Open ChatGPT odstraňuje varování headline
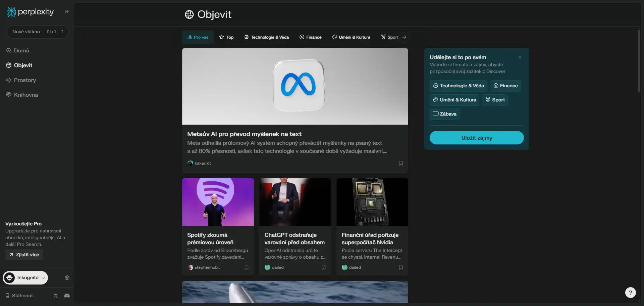This screenshot has width=644, height=306. coord(294,238)
